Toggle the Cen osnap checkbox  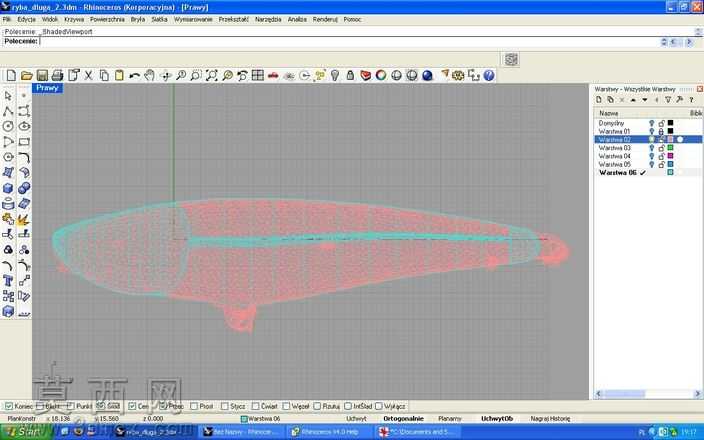pyautogui.click(x=132, y=406)
